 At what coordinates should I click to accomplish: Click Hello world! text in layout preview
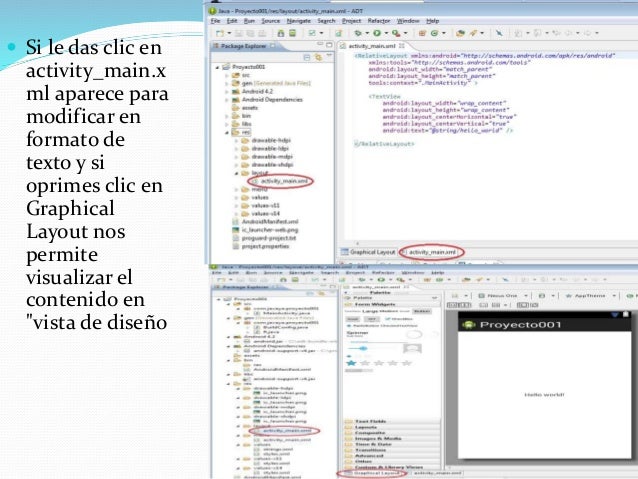coord(544,394)
